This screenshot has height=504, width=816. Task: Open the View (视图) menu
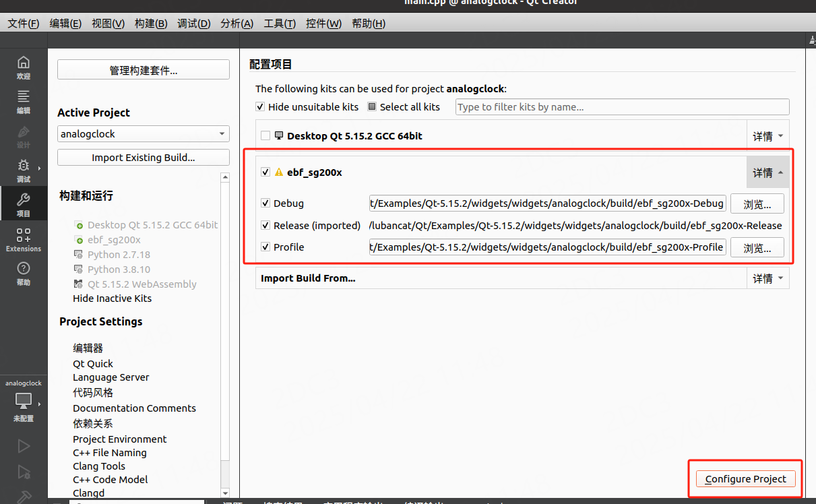tap(108, 24)
